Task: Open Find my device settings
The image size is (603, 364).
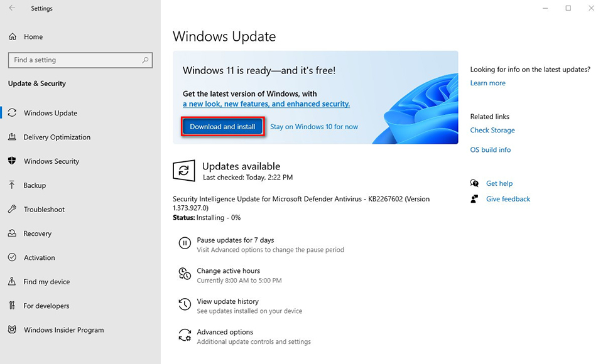Action: point(46,282)
